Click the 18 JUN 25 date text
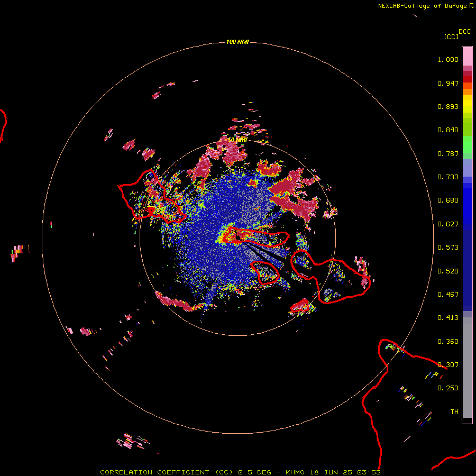This screenshot has width=476, height=476. click(331, 472)
